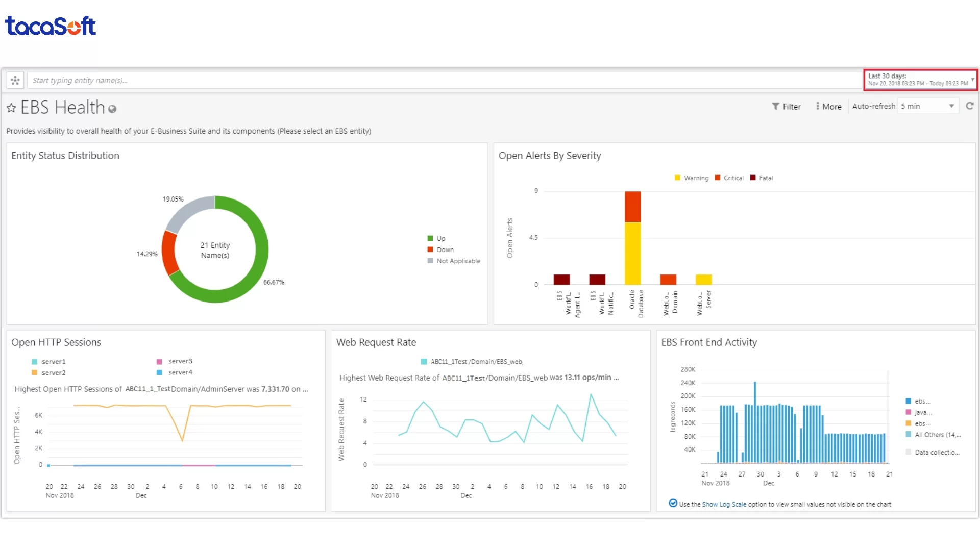Click the circled check icon near Show Log Scale
The height and width of the screenshot is (551, 980).
(673, 504)
